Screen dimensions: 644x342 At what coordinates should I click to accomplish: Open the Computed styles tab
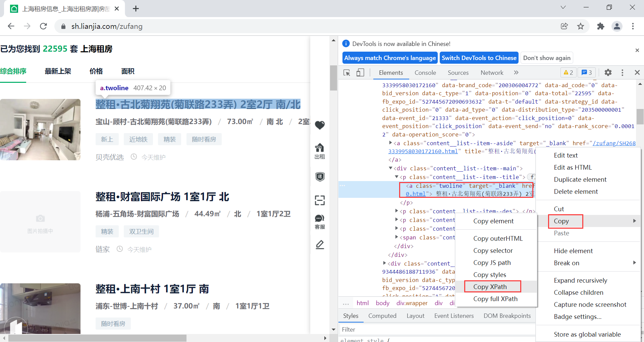coord(382,316)
